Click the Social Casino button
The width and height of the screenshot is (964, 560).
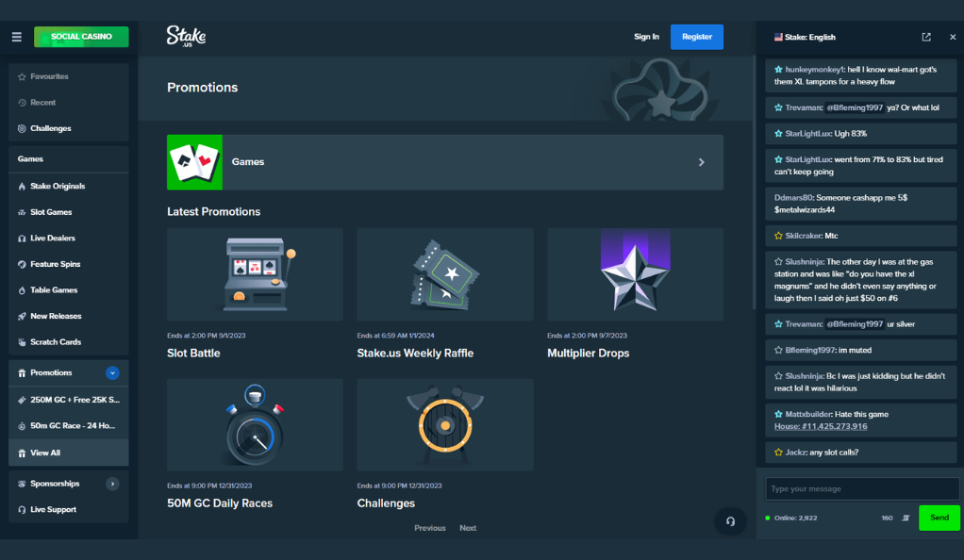click(81, 37)
